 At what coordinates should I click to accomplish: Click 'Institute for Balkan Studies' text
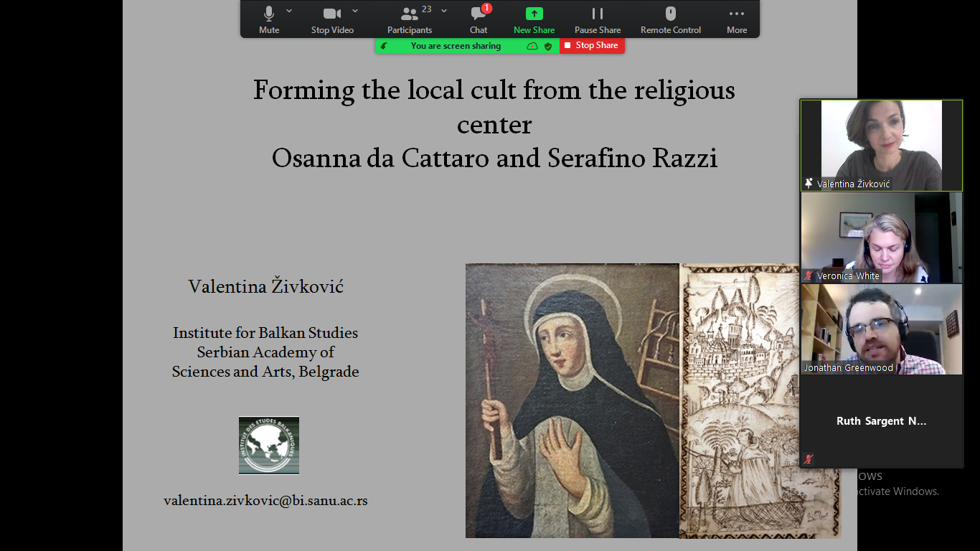click(265, 333)
